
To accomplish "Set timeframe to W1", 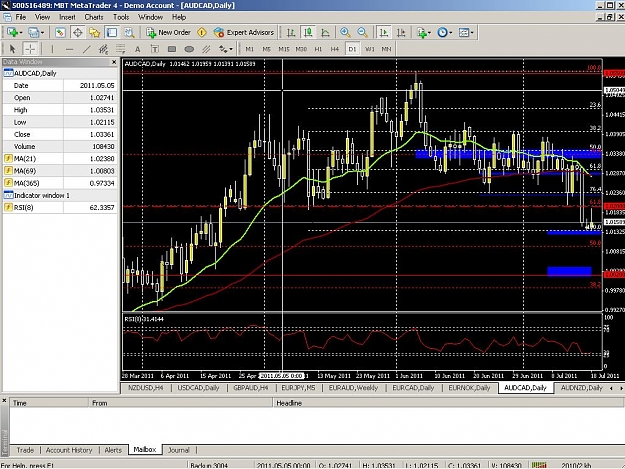I will tap(369, 49).
